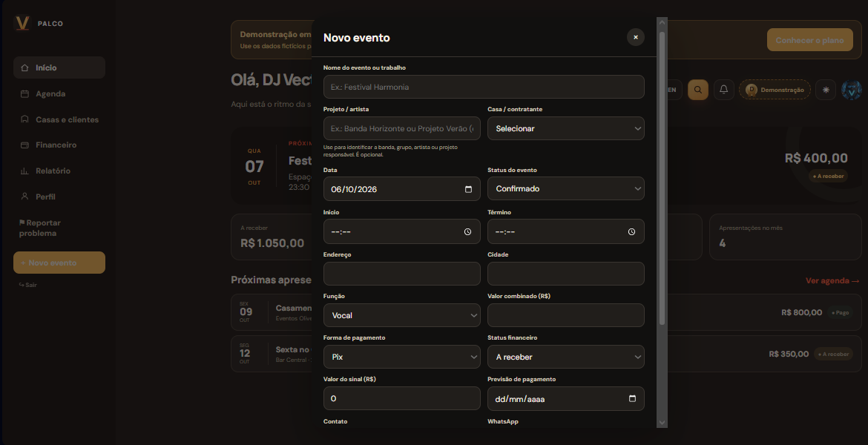The height and width of the screenshot is (445, 868).
Task: Open the Início clock picker icon
Action: [468, 232]
